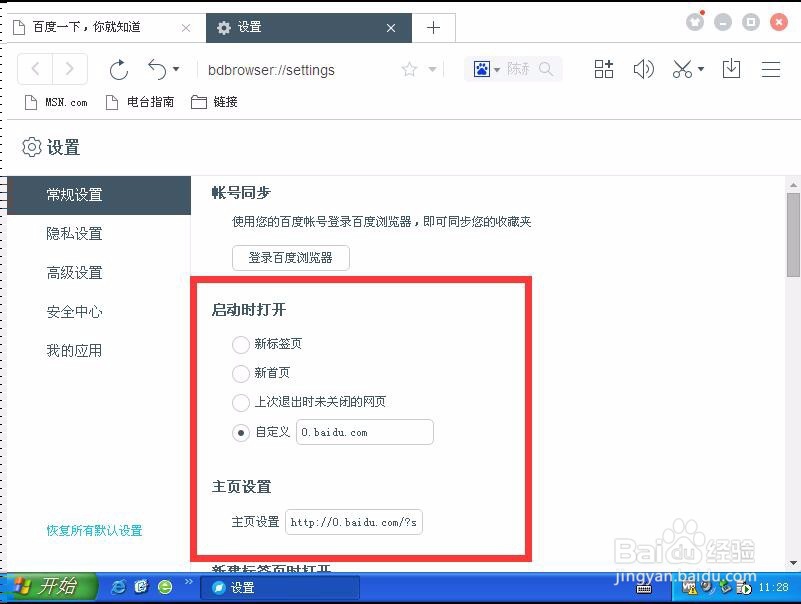Click the refresh page icon

(x=118, y=70)
